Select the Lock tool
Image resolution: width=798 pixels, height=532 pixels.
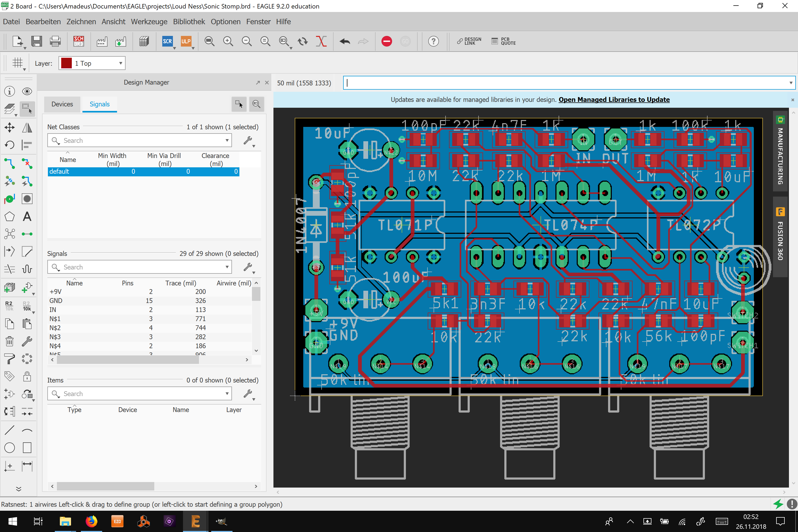tap(27, 376)
